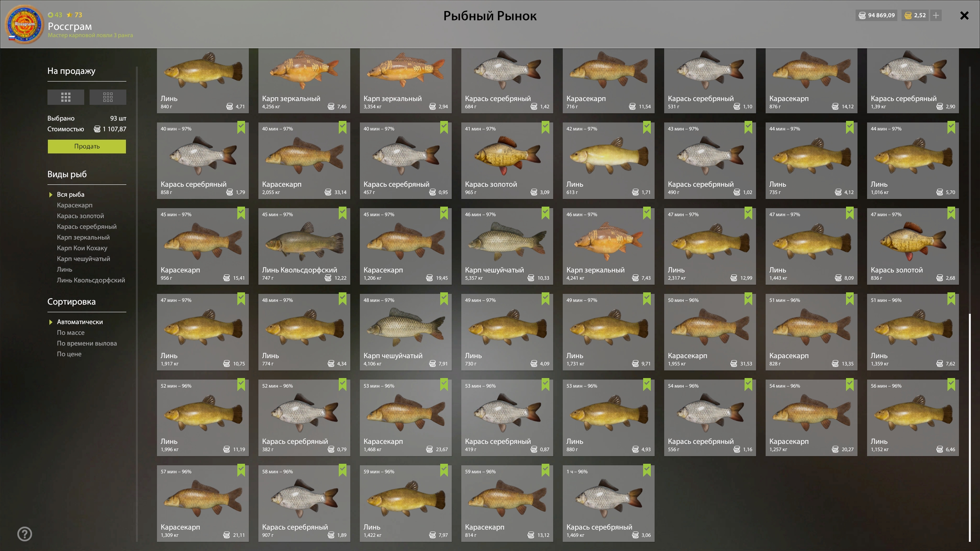
Task: Sort fish По цене
Action: pos(69,354)
